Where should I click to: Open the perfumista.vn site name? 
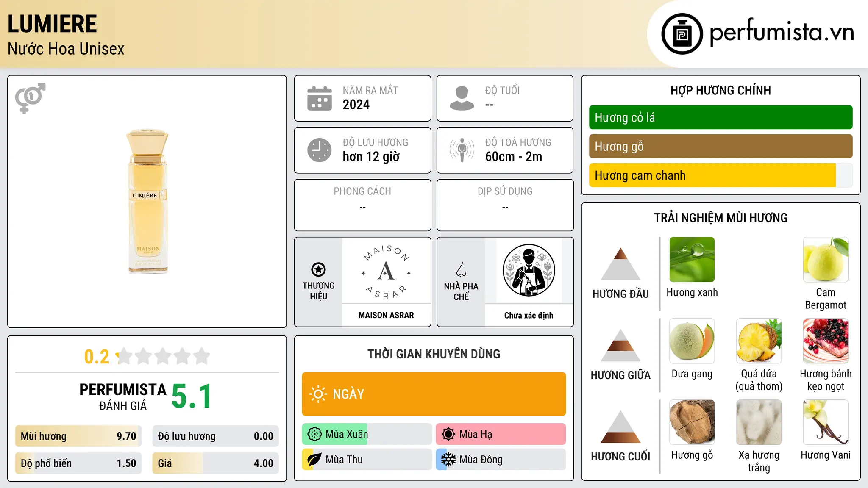[x=782, y=32]
